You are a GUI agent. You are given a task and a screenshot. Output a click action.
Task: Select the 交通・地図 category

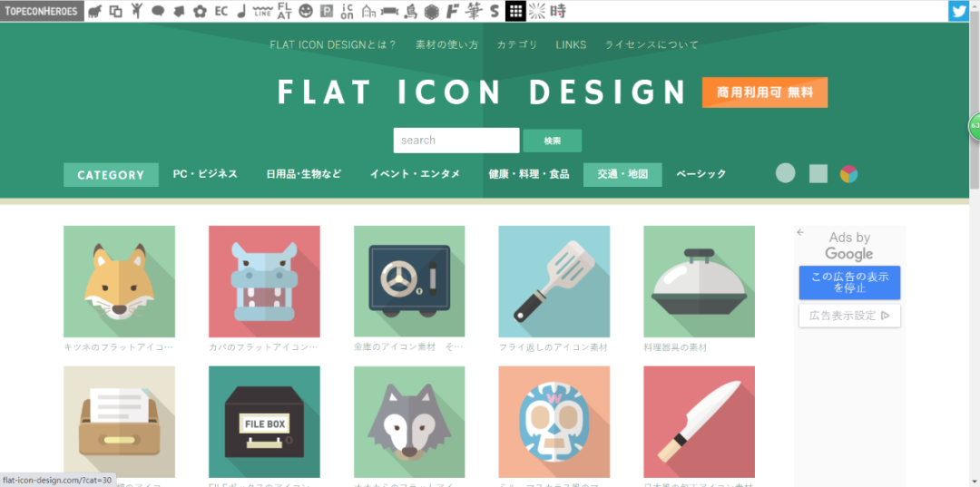point(622,175)
